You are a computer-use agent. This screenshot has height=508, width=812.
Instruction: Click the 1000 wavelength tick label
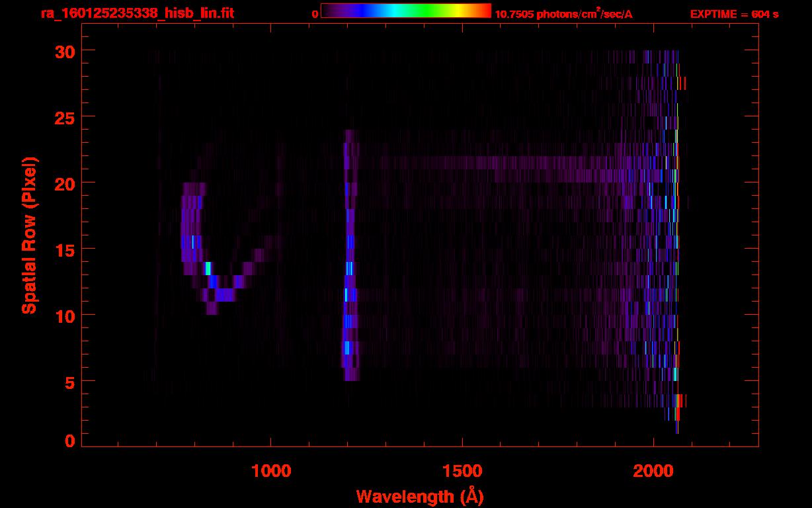[271, 472]
